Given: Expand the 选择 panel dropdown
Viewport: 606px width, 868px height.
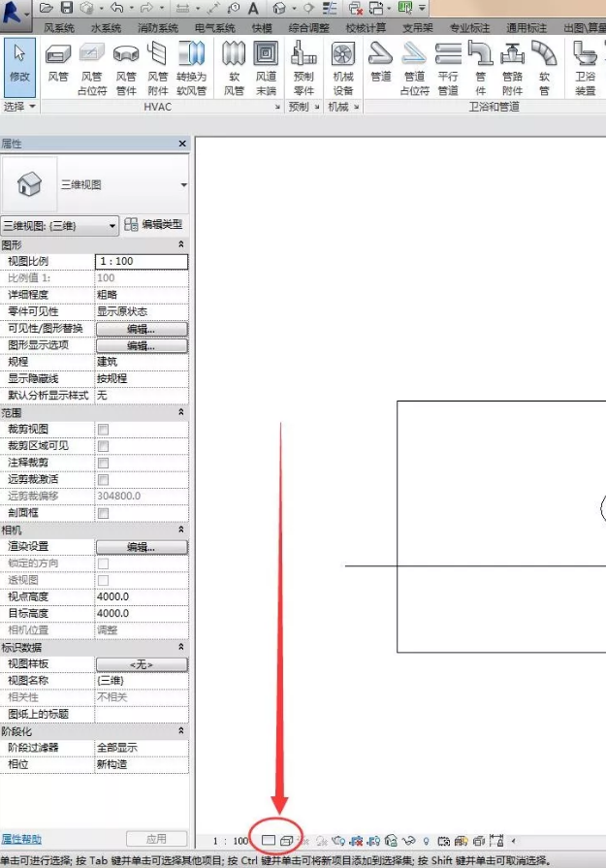Looking at the screenshot, I should (x=19, y=107).
